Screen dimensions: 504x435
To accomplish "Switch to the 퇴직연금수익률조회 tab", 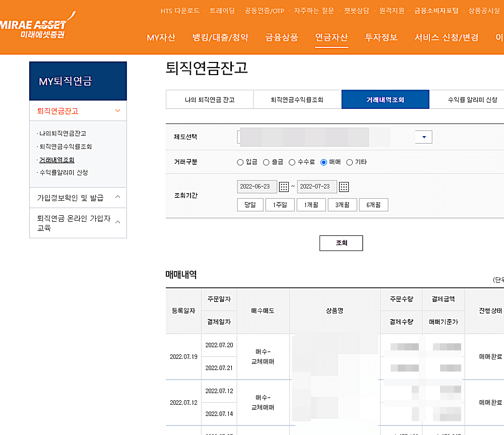I will [297, 99].
